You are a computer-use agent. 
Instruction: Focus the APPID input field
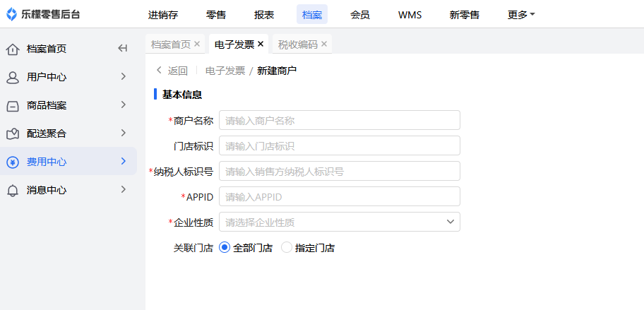[339, 197]
